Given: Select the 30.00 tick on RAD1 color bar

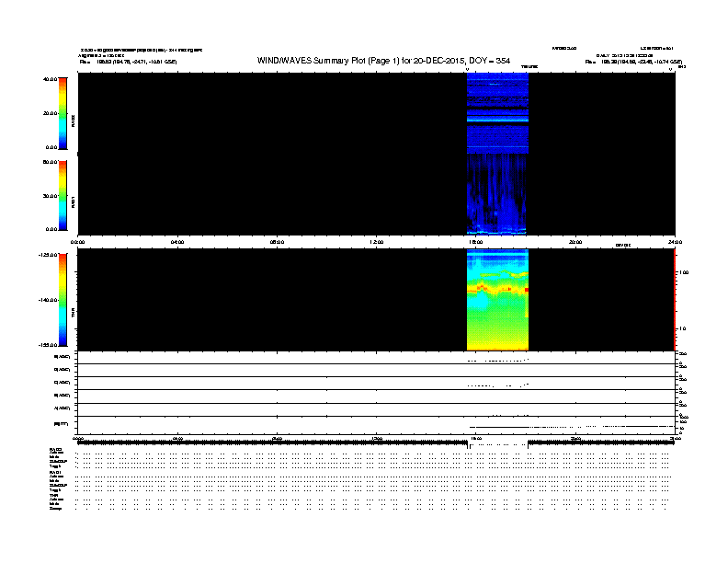Looking at the screenshot, I should point(50,196).
